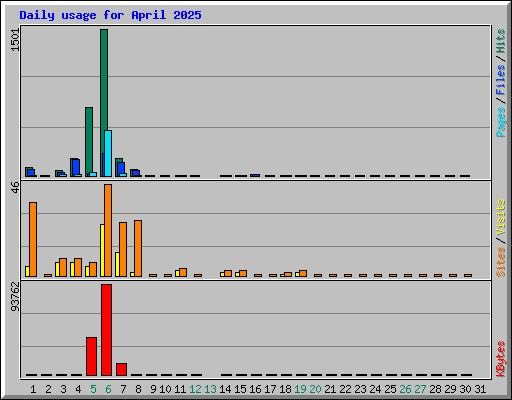Click day label 30 on the x-axis
512x400 pixels.
[465, 389]
